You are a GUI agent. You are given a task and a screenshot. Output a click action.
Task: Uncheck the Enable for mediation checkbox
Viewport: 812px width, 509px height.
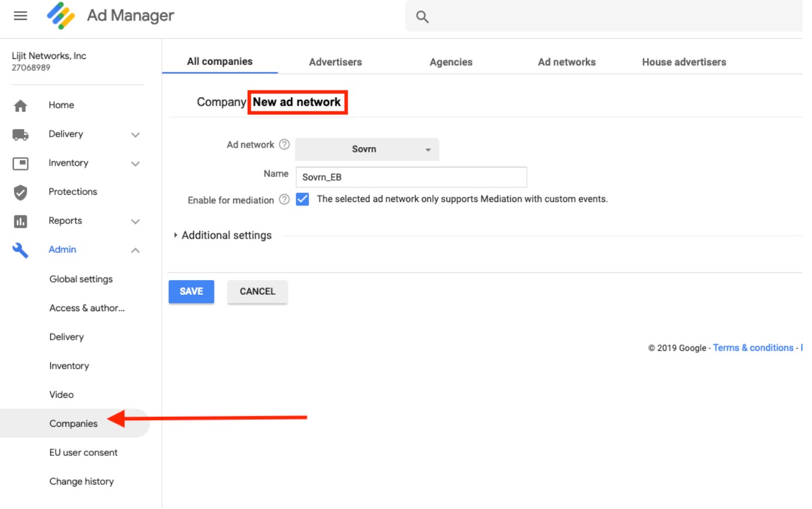click(303, 200)
